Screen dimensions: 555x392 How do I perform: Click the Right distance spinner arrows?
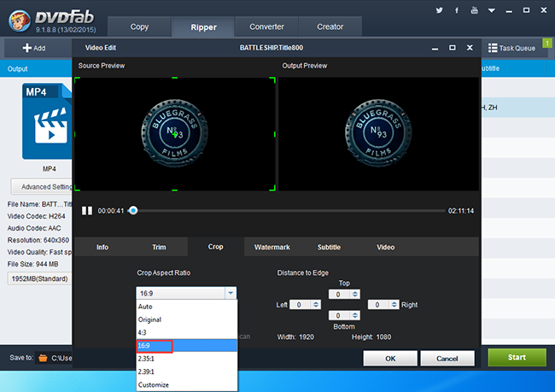[x=394, y=305]
